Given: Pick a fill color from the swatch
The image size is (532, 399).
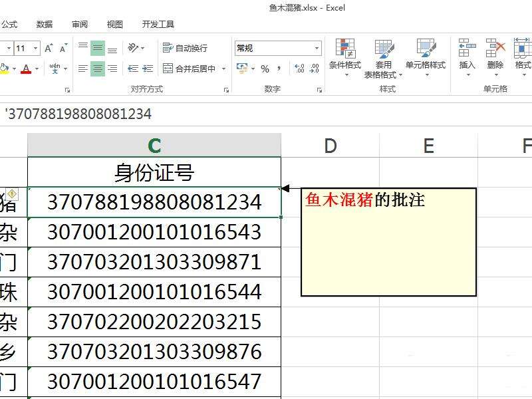Looking at the screenshot, I should 5,68.
